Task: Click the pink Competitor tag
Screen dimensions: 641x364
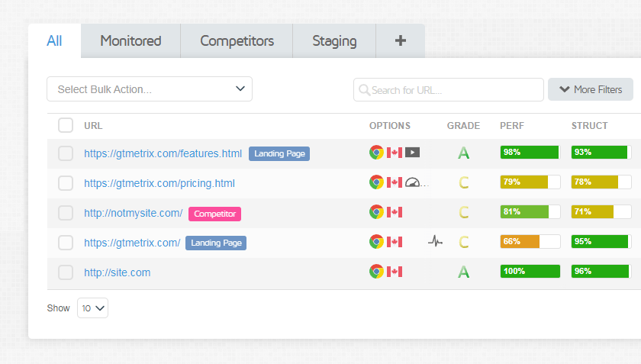Action: (214, 214)
